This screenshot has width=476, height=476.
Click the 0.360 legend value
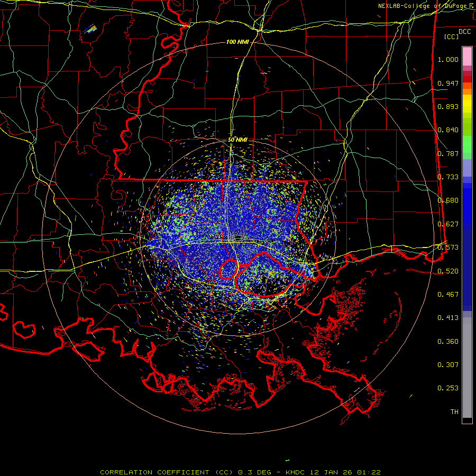point(448,342)
